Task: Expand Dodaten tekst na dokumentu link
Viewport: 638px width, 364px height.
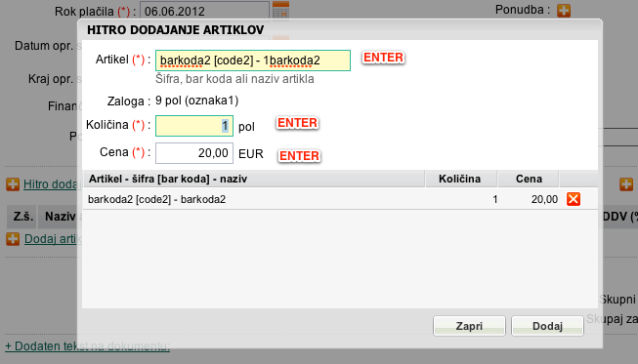Action: click(87, 346)
